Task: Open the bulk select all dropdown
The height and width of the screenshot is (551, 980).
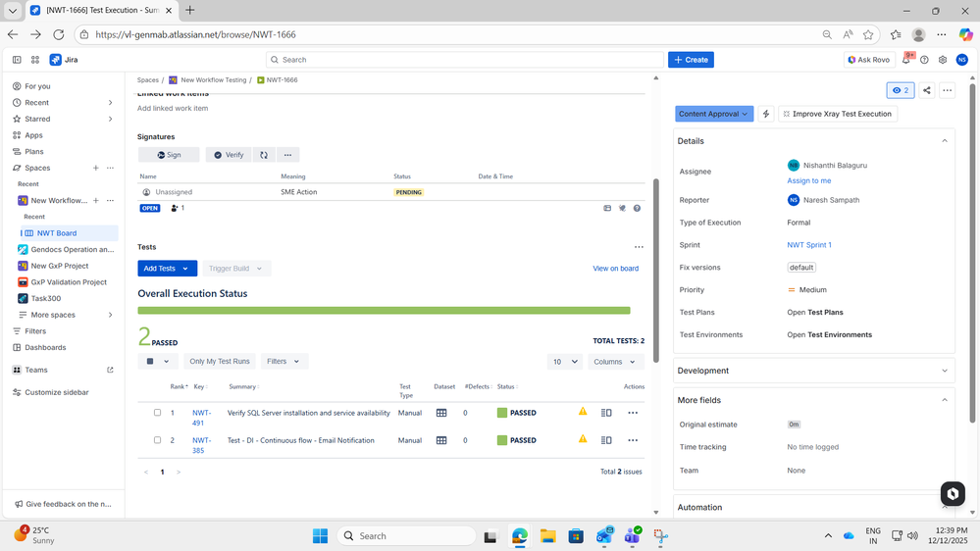Action: [x=158, y=362]
